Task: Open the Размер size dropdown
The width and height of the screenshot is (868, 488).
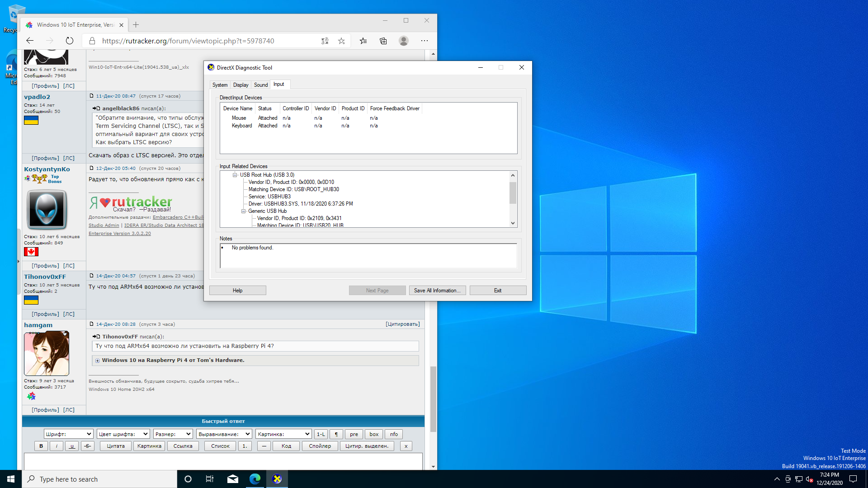Action: pyautogui.click(x=173, y=434)
